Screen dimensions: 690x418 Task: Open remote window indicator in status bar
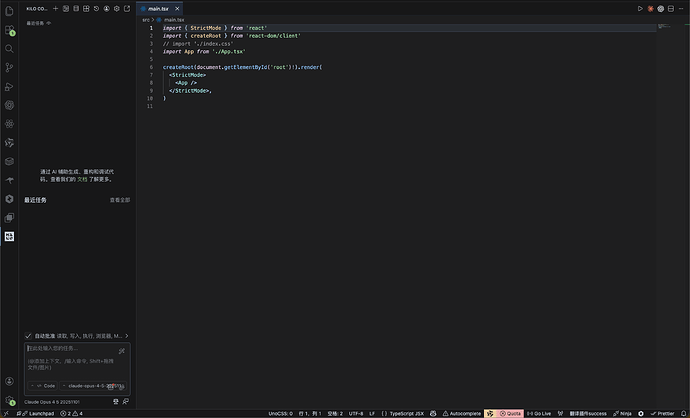[6, 413]
